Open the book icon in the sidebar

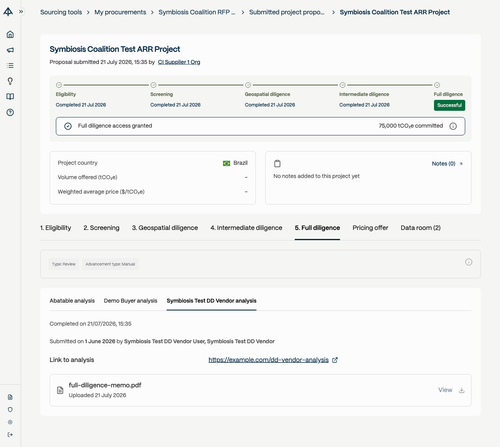point(10,97)
